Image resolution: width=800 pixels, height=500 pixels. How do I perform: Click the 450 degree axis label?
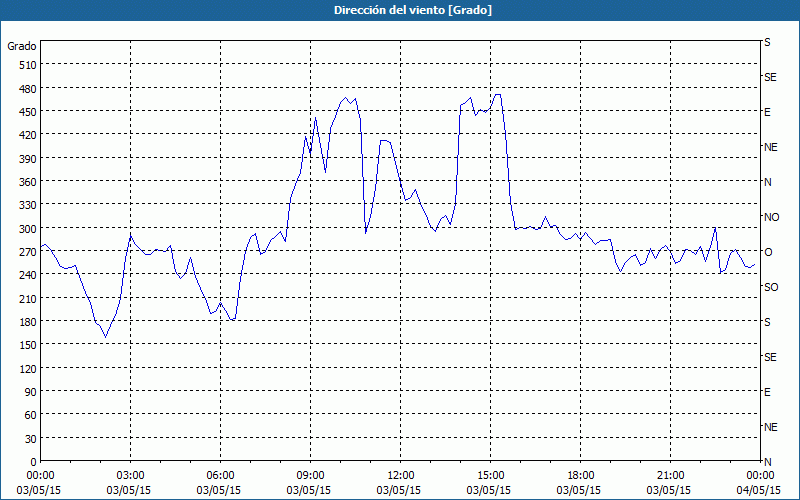28,112
